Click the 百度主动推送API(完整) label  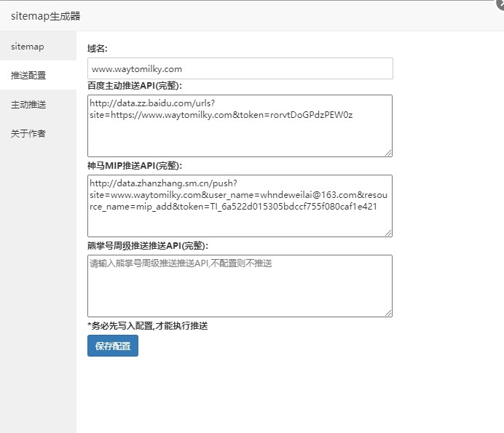click(135, 85)
